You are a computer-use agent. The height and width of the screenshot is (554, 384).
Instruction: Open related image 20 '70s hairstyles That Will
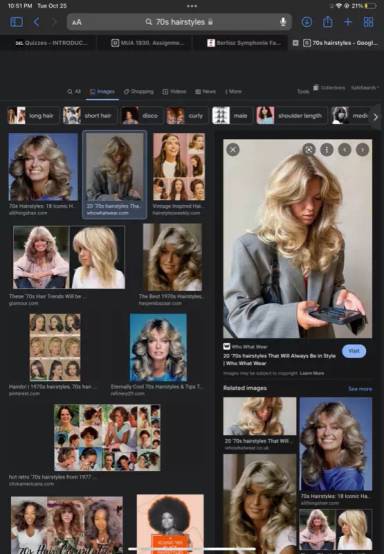pyautogui.click(x=260, y=416)
